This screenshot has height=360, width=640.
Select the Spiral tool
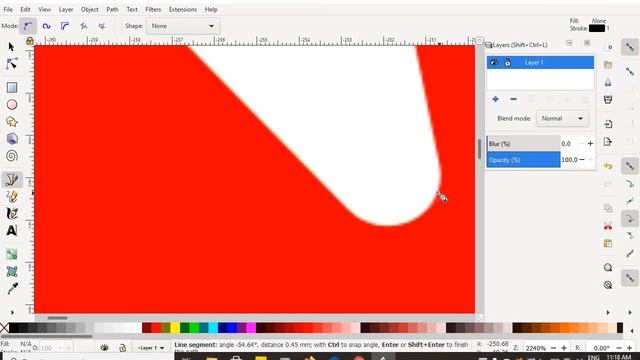pyautogui.click(x=11, y=156)
